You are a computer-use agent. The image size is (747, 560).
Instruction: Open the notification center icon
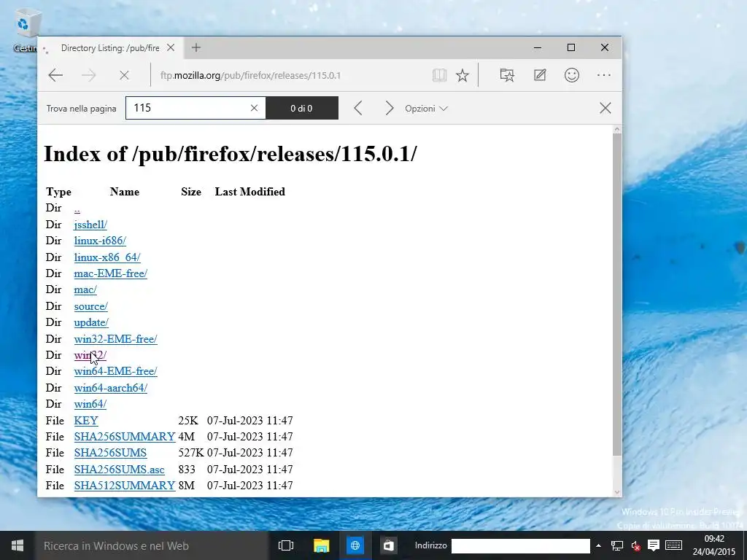pyautogui.click(x=654, y=545)
